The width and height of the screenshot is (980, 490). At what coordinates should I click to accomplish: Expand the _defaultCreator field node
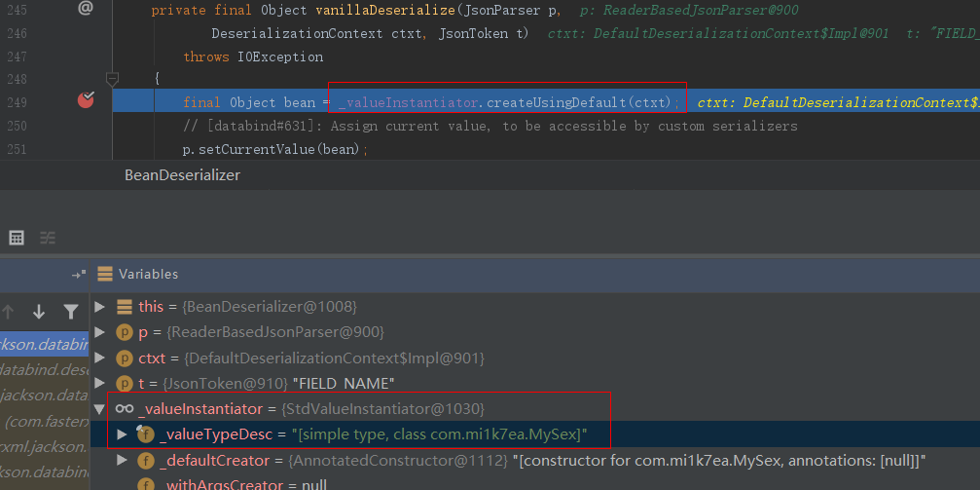(x=122, y=460)
